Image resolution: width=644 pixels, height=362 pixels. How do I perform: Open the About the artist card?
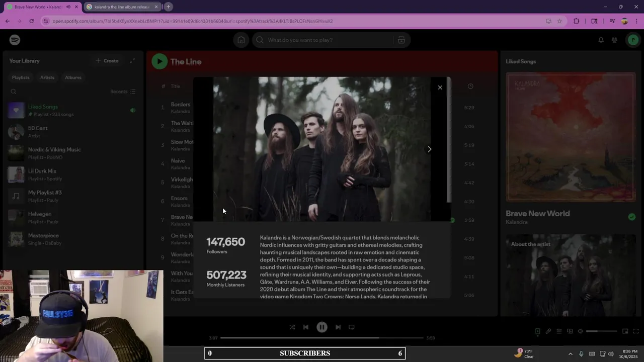[571, 275]
